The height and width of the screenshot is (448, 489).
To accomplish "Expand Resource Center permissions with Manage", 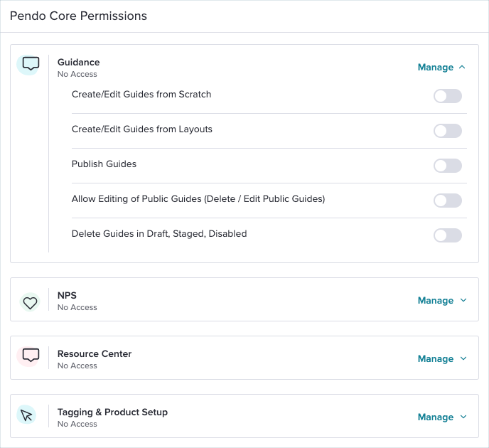I will pyautogui.click(x=436, y=359).
